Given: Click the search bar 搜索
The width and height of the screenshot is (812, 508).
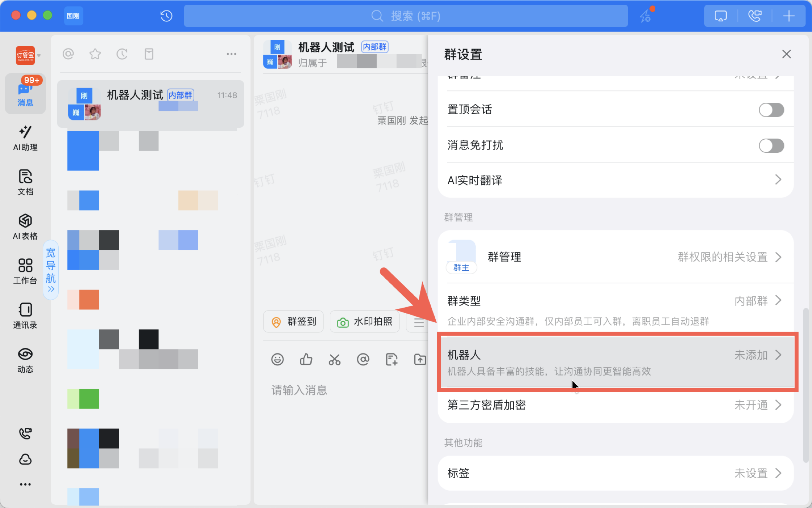Looking at the screenshot, I should 405,16.
